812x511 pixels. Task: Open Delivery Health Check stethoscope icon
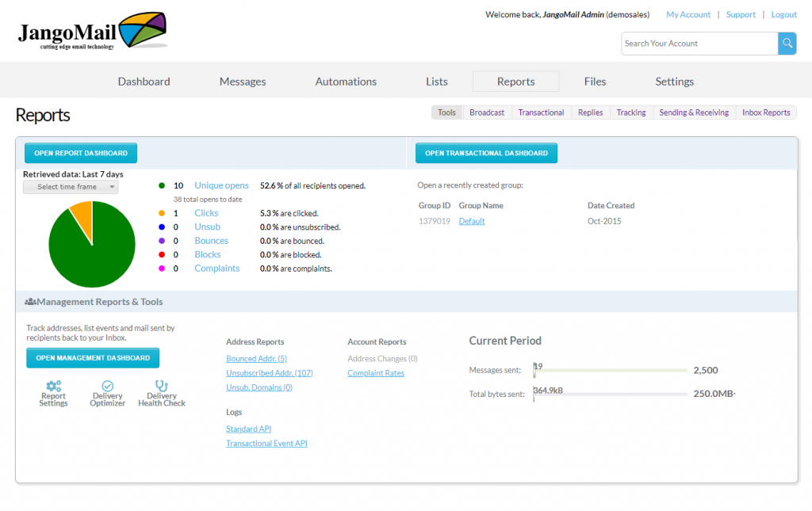[162, 386]
